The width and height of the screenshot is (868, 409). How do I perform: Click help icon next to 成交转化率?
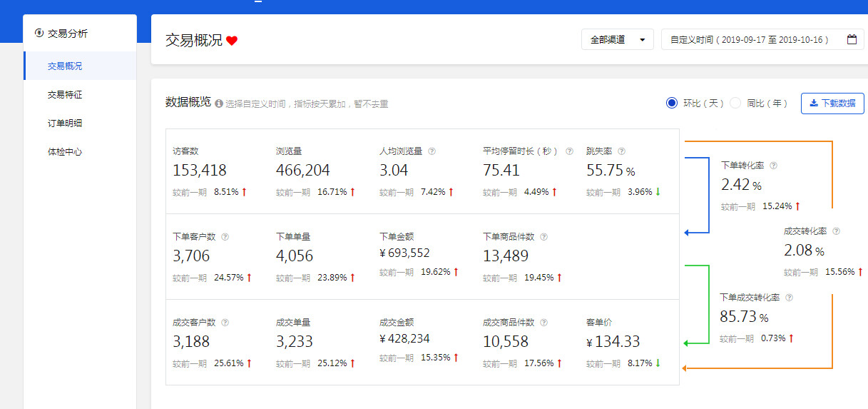click(836, 231)
